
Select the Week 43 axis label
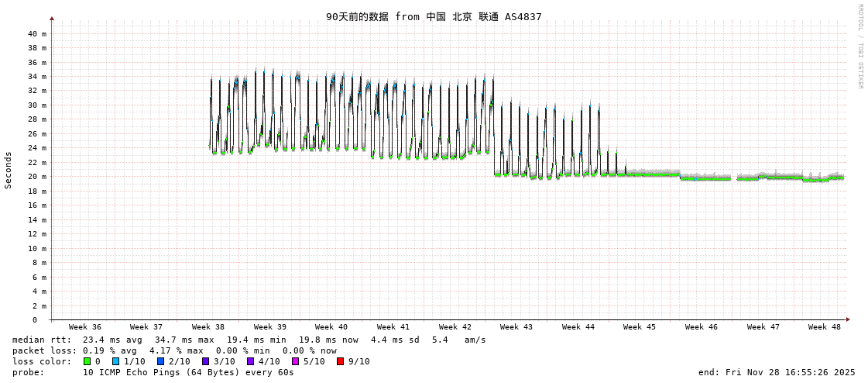tap(516, 327)
